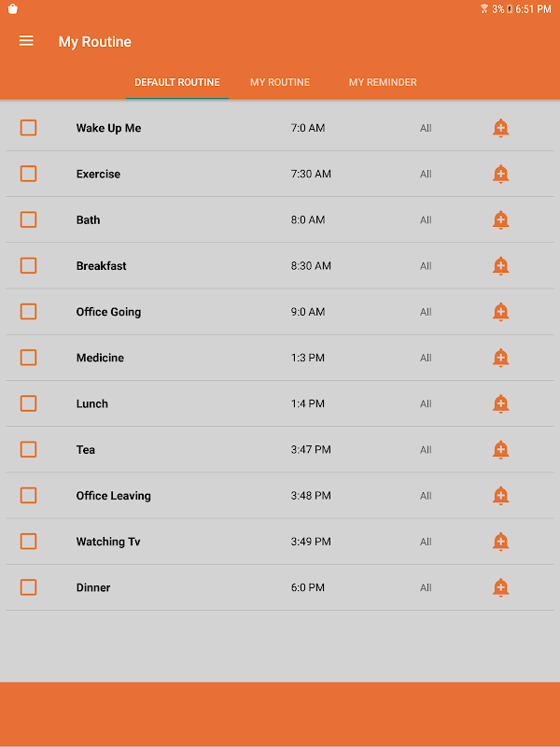Open the hamburger navigation menu
560x747 pixels.
pyautogui.click(x=26, y=41)
